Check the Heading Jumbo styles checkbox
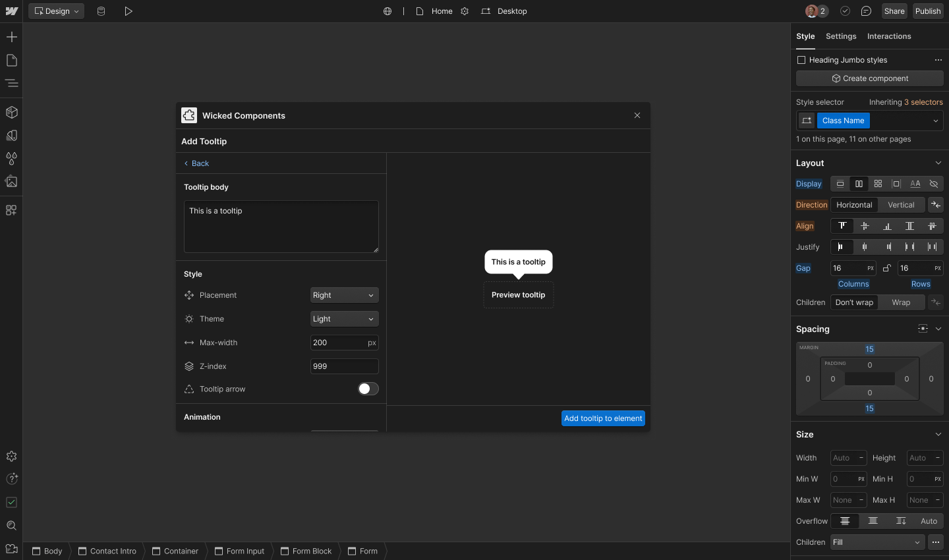The image size is (949, 560). (x=801, y=60)
